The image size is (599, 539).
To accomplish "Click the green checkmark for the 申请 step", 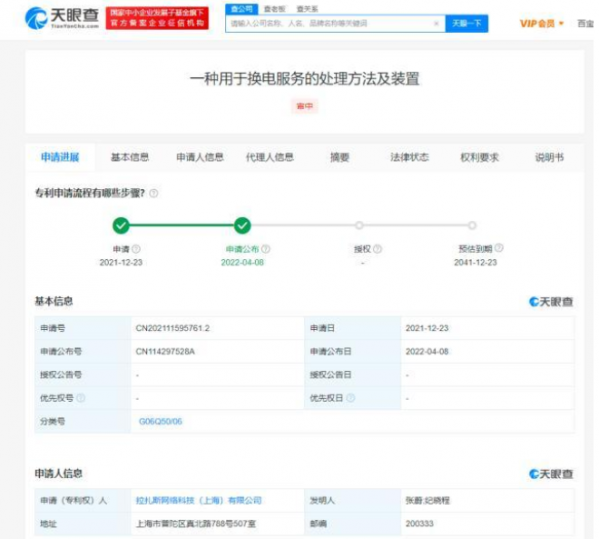I will (121, 225).
